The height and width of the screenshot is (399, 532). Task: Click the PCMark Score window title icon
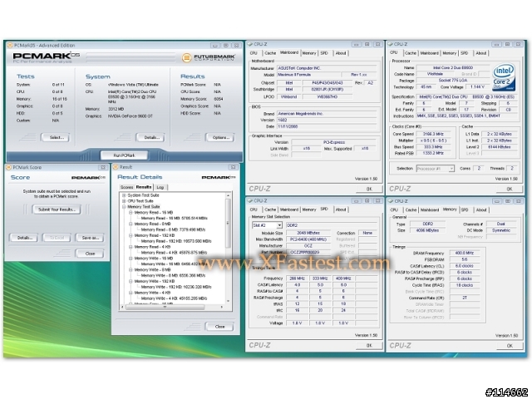(x=8, y=167)
